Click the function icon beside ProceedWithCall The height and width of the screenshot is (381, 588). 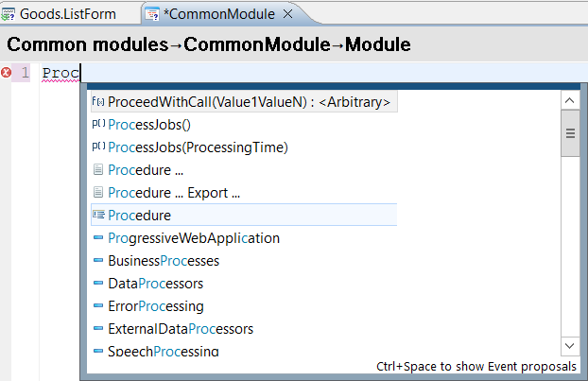click(98, 101)
